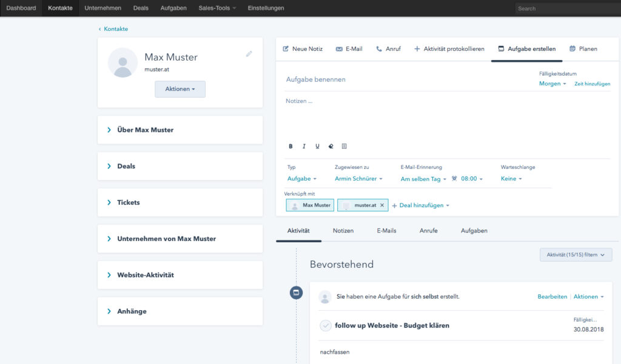The image size is (621, 364).
Task: Toggle italic formatting in notes editor
Action: point(304,147)
